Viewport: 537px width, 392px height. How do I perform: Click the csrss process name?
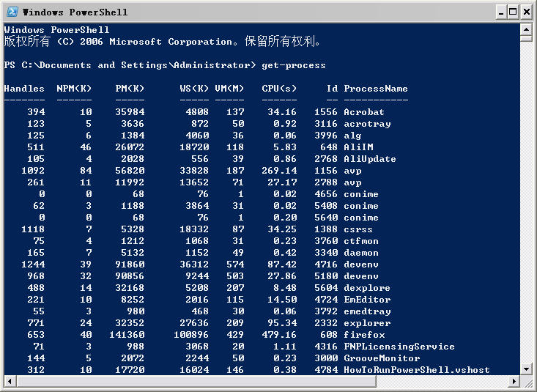(x=358, y=229)
